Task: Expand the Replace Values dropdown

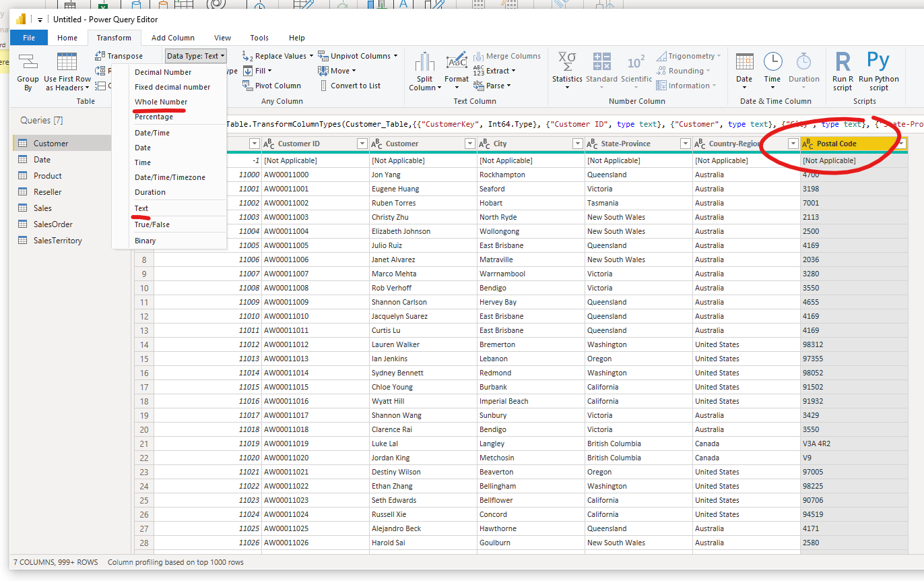Action: [x=310, y=56]
